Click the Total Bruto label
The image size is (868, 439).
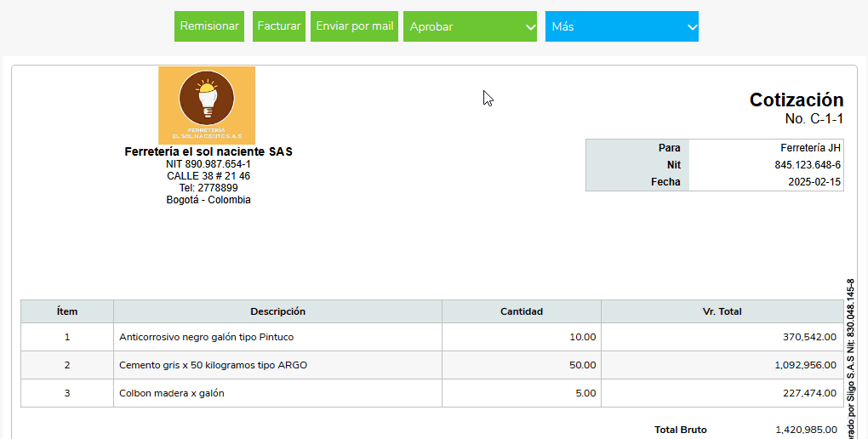tap(680, 430)
